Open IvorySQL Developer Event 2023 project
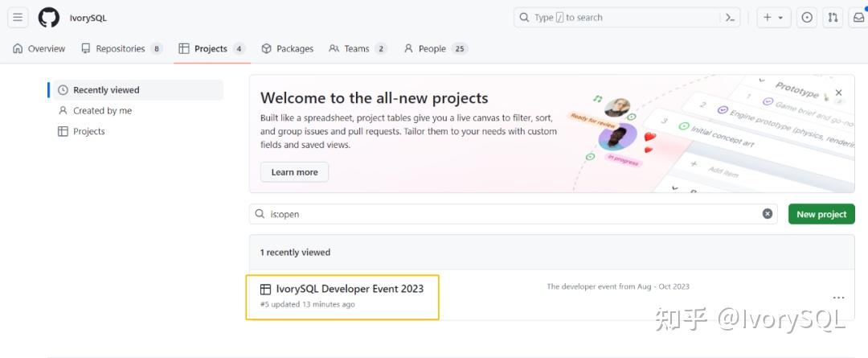This screenshot has width=868, height=358. pyautogui.click(x=350, y=289)
